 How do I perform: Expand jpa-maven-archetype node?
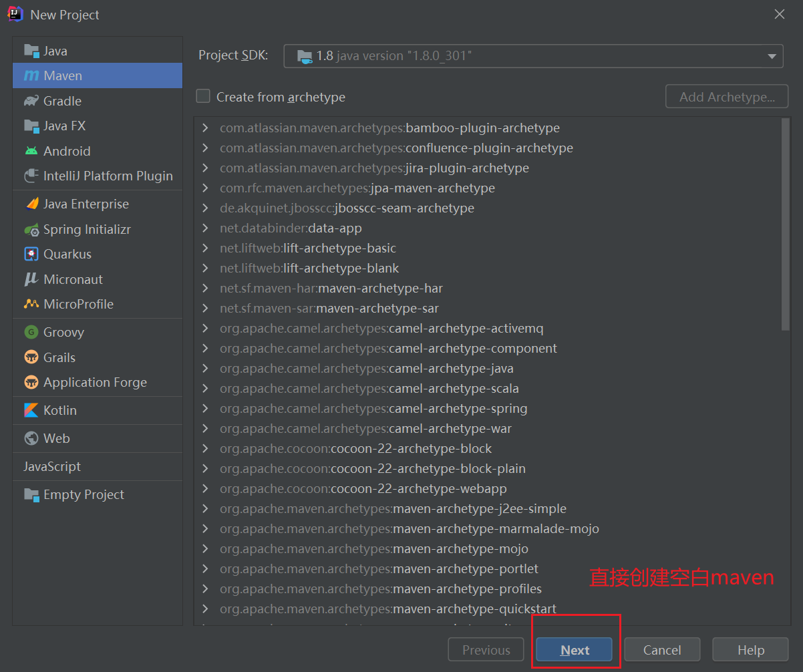pyautogui.click(x=205, y=188)
